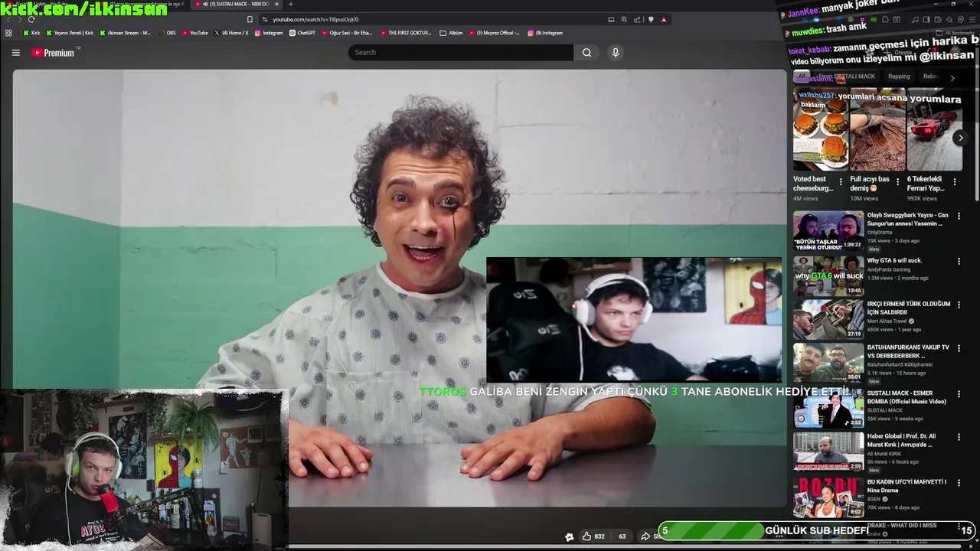Screen dimensions: 980x551
Task: Open the OBS bookmark
Action: (x=167, y=33)
